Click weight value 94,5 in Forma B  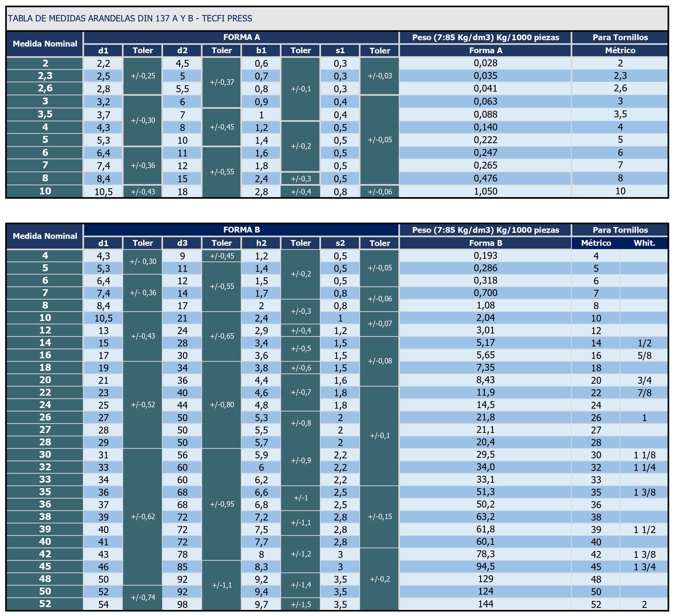point(485,567)
